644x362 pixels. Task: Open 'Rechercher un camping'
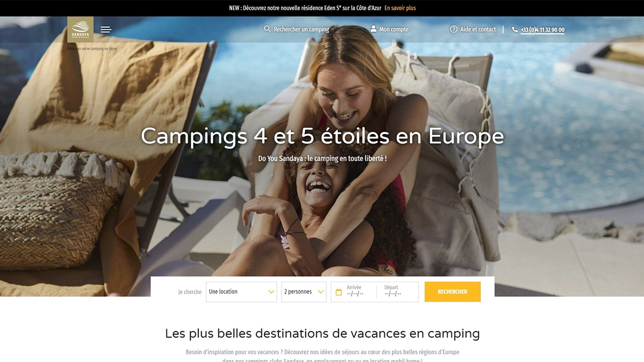(301, 30)
